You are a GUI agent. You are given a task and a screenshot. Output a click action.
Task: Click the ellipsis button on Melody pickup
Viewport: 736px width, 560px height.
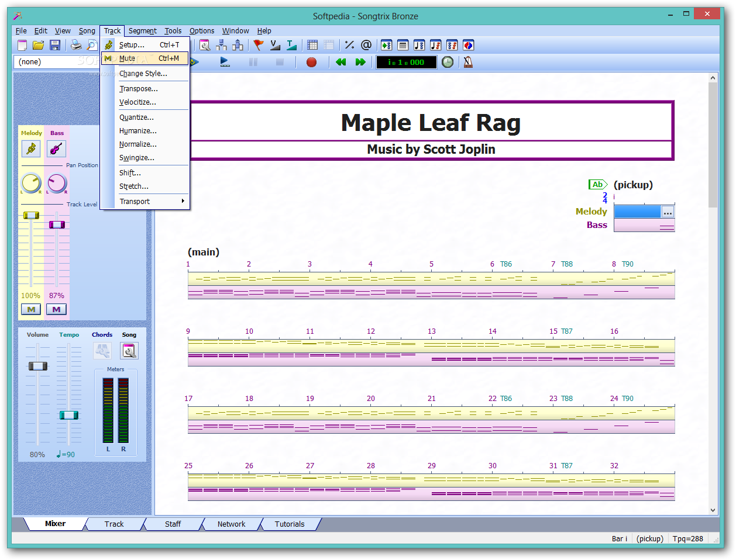(x=668, y=212)
